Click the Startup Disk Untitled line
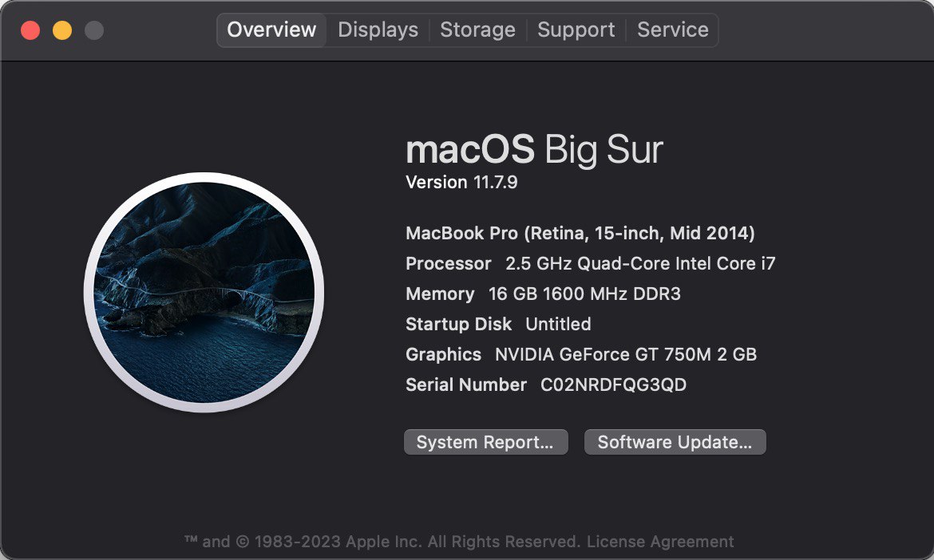The image size is (934, 560). pos(498,325)
